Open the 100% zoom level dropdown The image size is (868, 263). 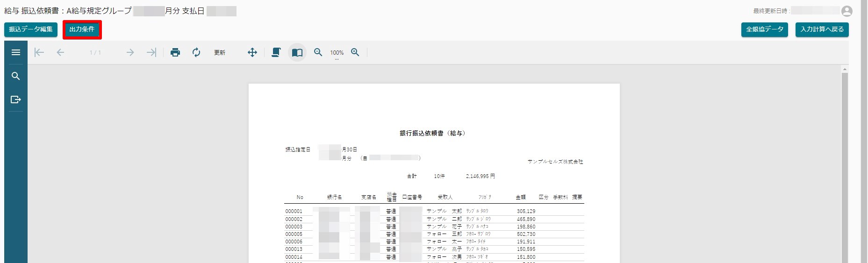point(337,53)
